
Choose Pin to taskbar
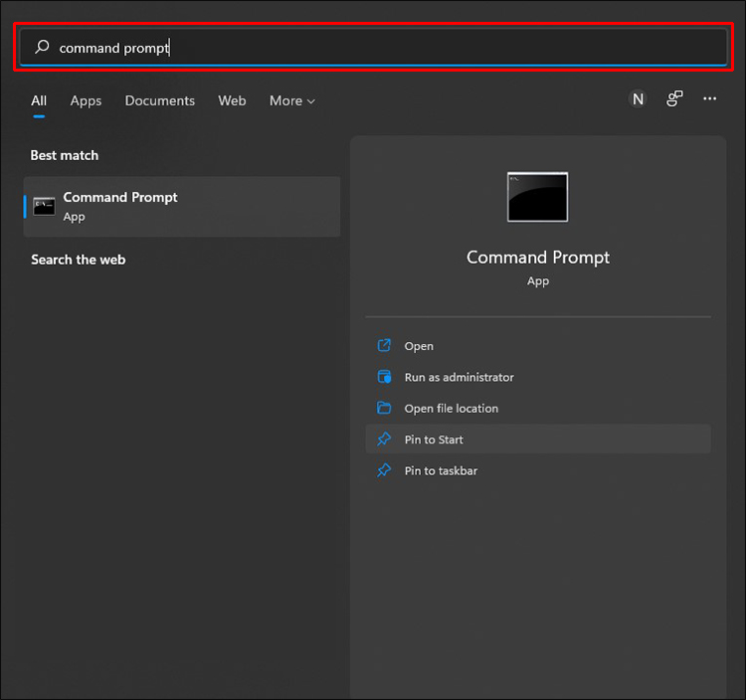pos(441,470)
